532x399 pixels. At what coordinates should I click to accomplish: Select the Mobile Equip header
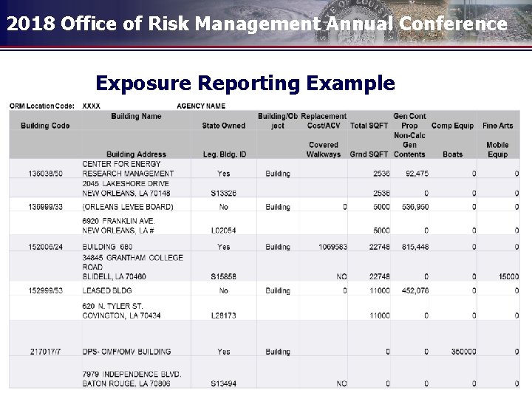point(497,149)
